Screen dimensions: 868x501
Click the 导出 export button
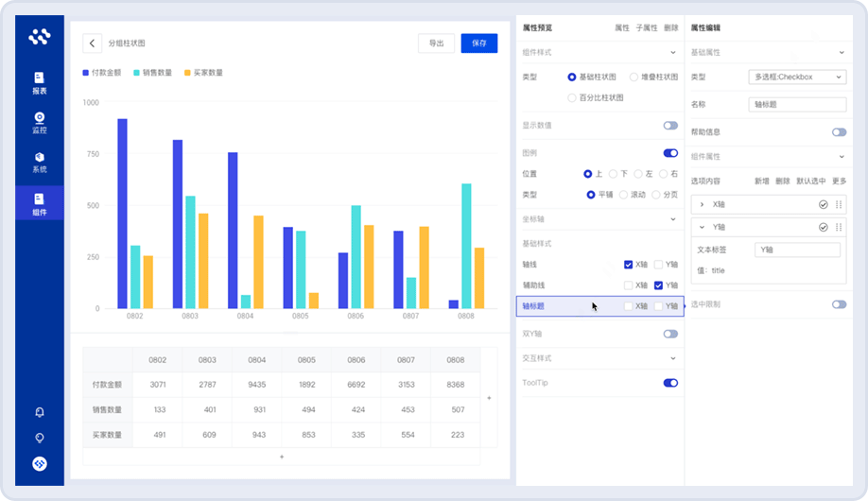point(436,43)
